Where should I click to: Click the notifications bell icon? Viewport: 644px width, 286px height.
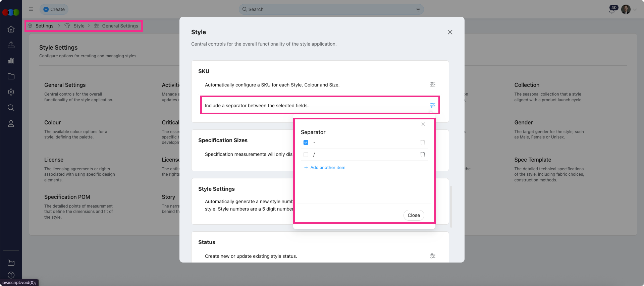point(612,10)
